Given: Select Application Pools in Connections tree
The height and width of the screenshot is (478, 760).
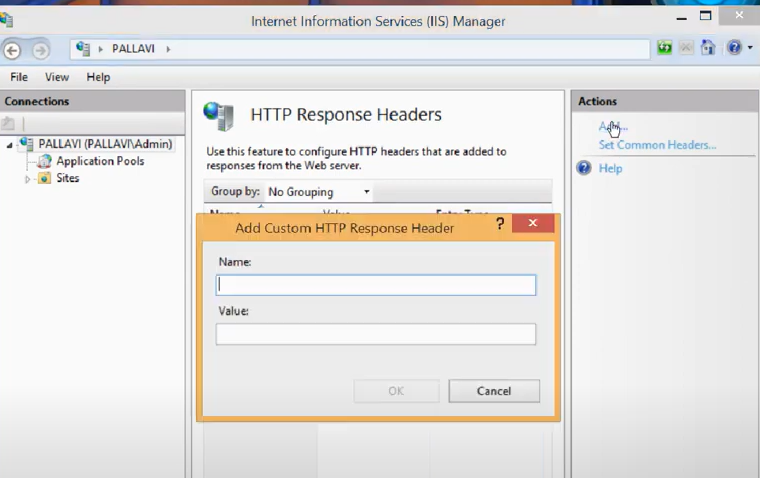Looking at the screenshot, I should [x=100, y=161].
